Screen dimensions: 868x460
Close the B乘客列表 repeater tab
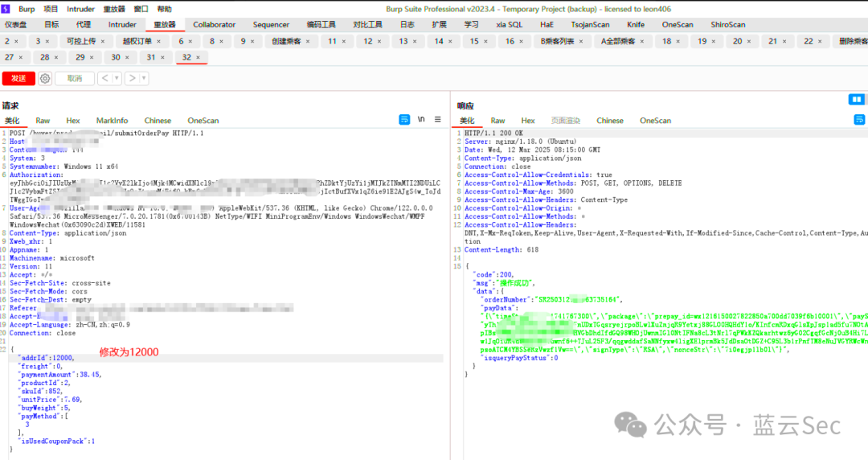pyautogui.click(x=581, y=42)
